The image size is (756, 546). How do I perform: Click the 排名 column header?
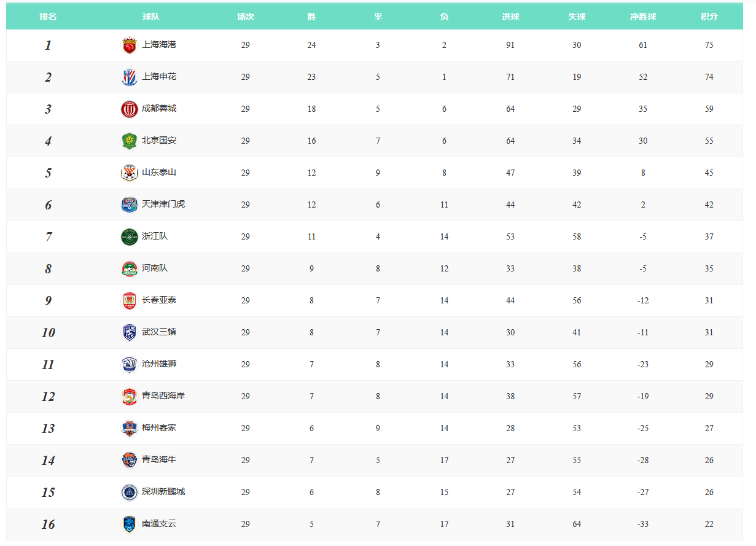coord(48,17)
